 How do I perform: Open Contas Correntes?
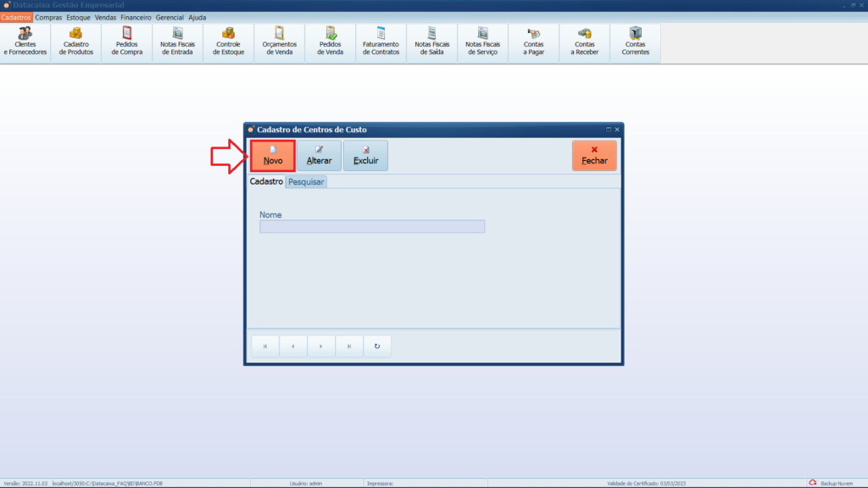tap(636, 42)
